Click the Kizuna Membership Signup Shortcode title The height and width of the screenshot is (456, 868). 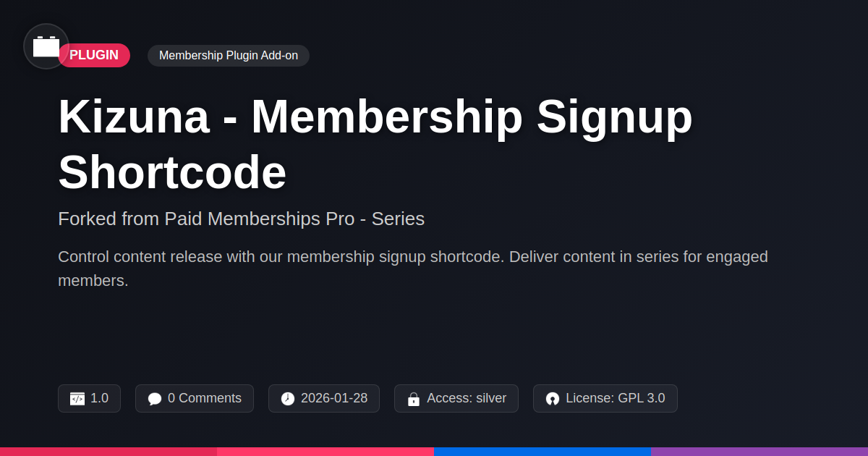click(x=375, y=145)
